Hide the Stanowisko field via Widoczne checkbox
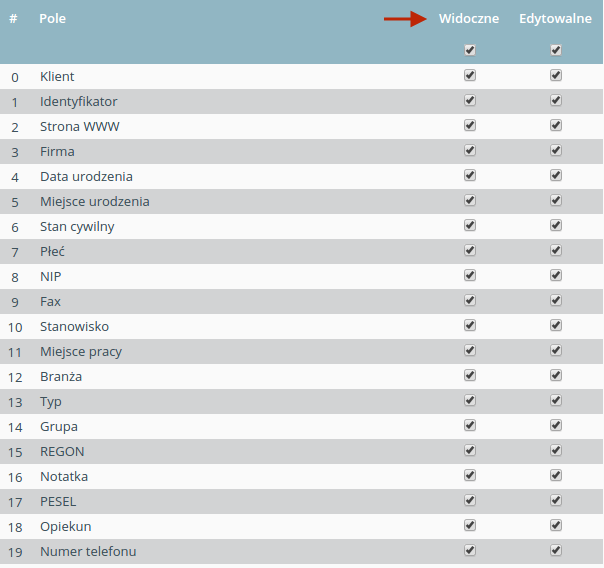 pyautogui.click(x=470, y=325)
